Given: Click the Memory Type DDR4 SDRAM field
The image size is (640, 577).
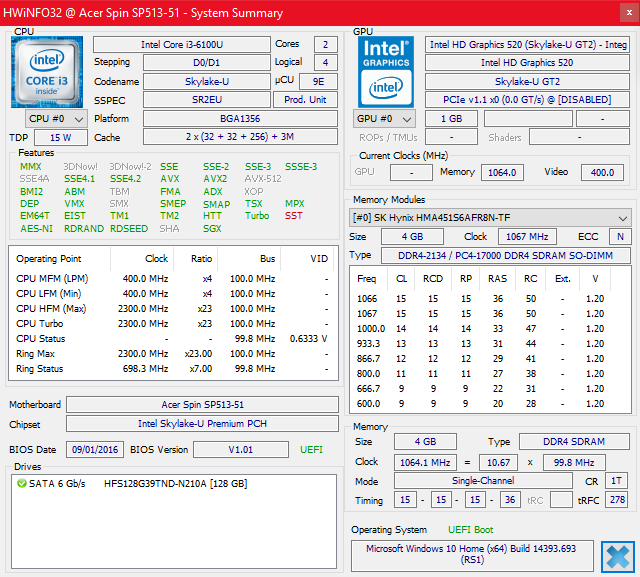Looking at the screenshot, I should [574, 442].
